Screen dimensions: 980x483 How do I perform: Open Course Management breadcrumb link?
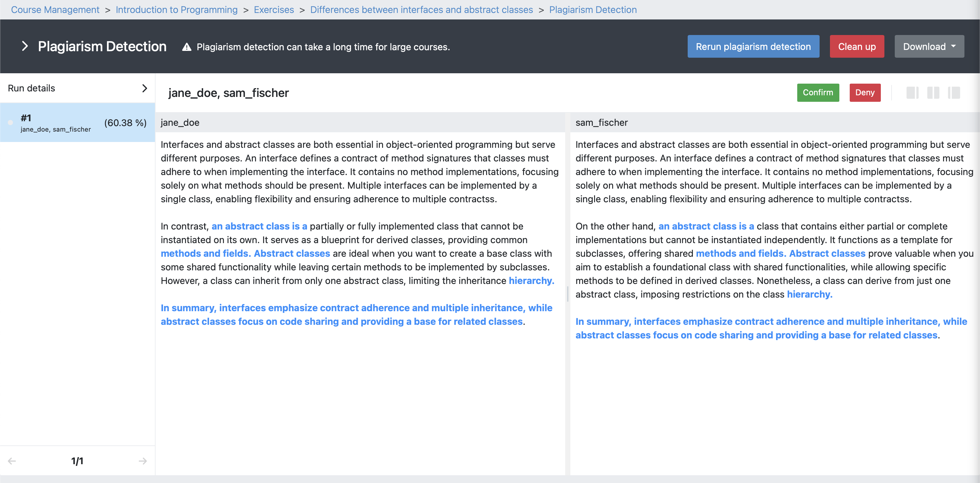[x=55, y=9]
